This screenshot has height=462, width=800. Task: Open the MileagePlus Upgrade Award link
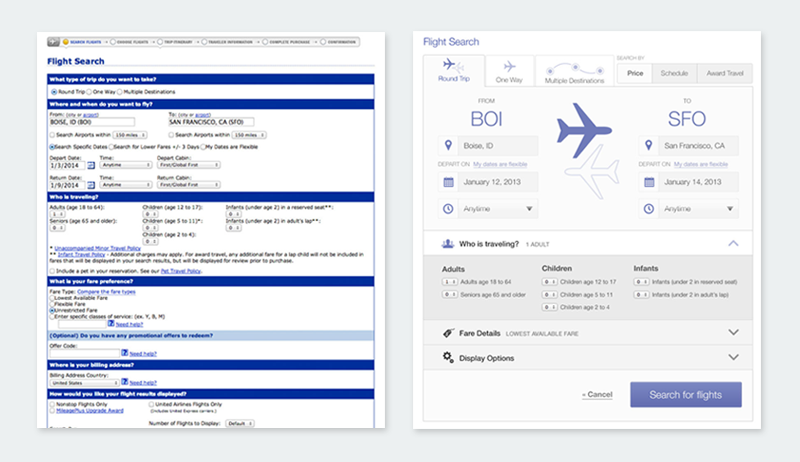tap(90, 410)
